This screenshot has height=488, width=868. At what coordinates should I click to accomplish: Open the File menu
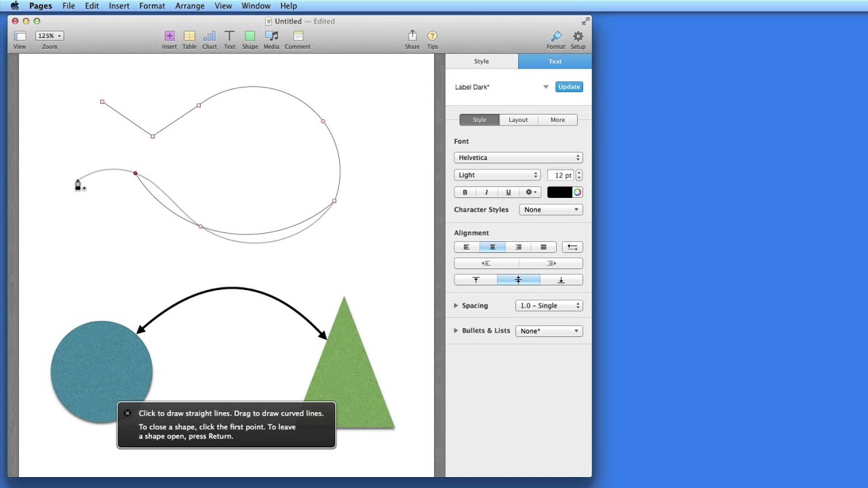pyautogui.click(x=68, y=6)
